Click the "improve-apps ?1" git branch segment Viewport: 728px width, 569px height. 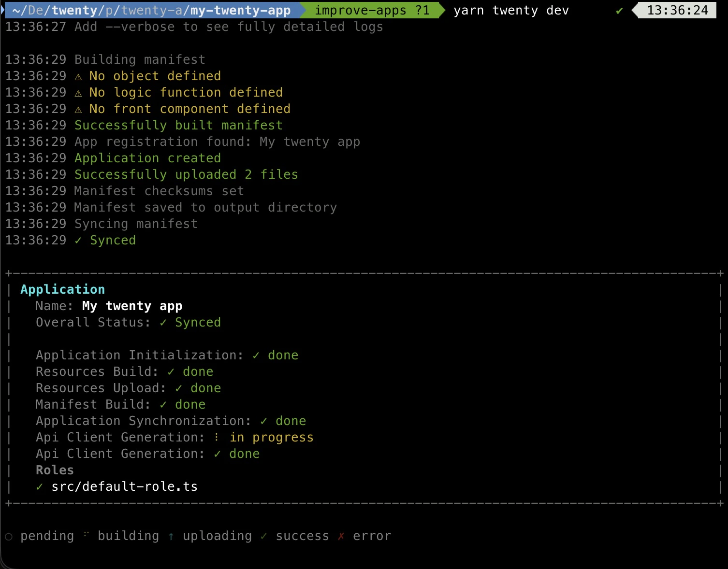coord(372,10)
